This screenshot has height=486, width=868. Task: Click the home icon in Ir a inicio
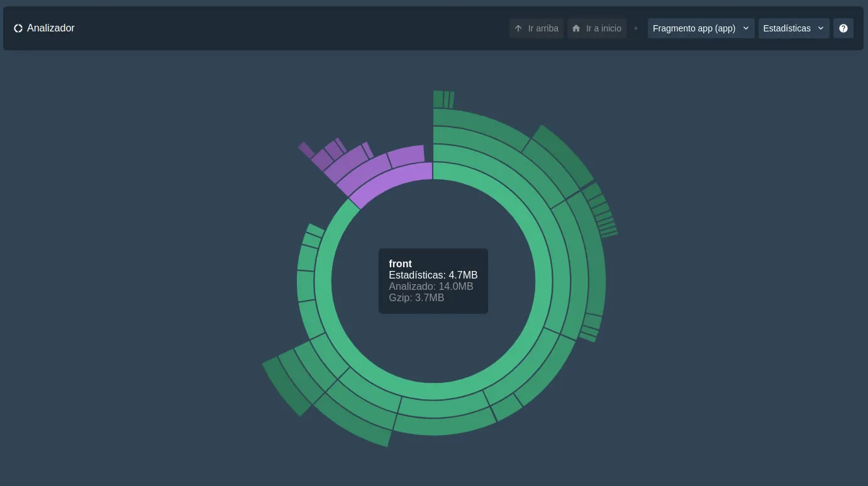pyautogui.click(x=576, y=28)
